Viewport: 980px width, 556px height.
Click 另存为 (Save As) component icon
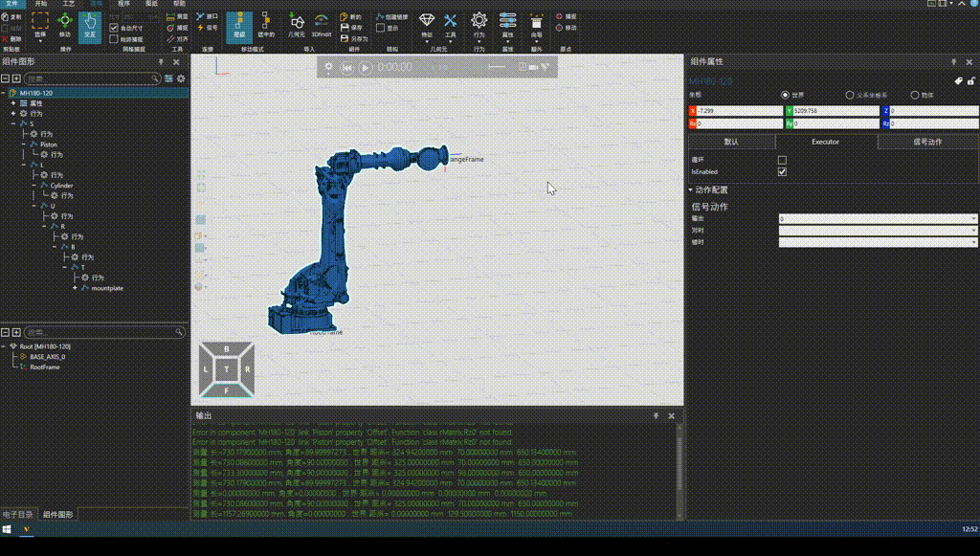354,38
